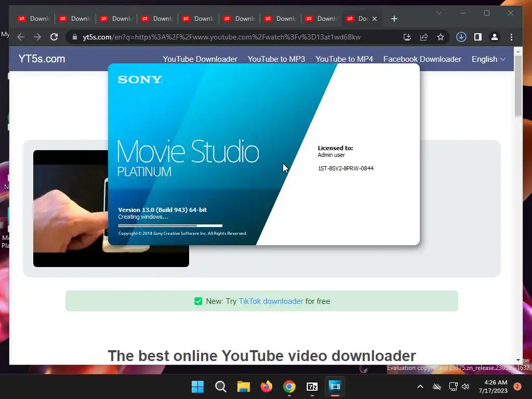532x399 pixels.
Task: Click the page vertical scrollbar thumb
Action: tap(518, 86)
